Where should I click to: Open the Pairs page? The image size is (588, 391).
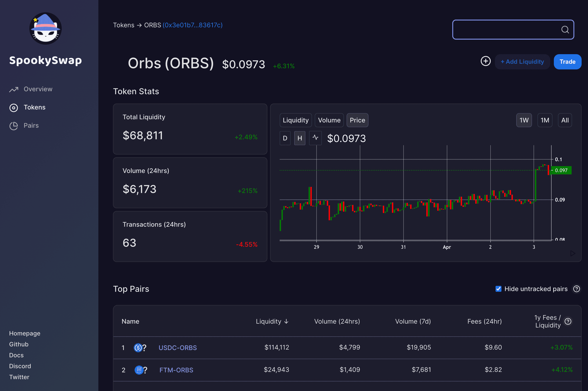tap(31, 126)
